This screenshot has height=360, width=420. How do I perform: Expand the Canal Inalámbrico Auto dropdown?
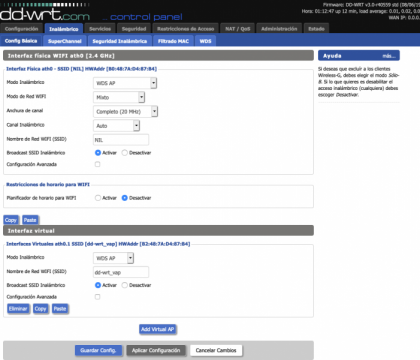point(116,126)
